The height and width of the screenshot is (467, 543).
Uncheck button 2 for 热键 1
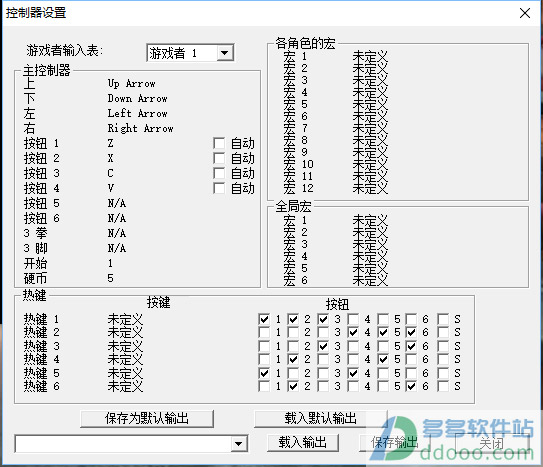pyautogui.click(x=293, y=319)
